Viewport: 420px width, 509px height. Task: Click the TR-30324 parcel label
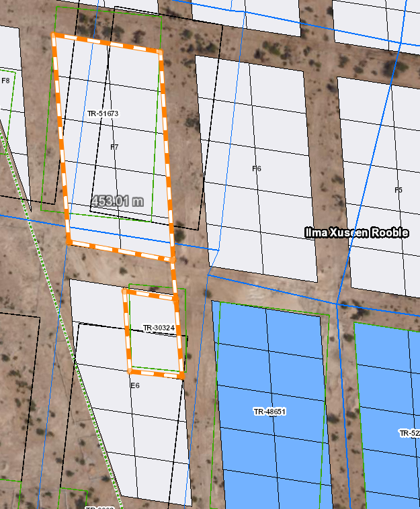tap(159, 328)
